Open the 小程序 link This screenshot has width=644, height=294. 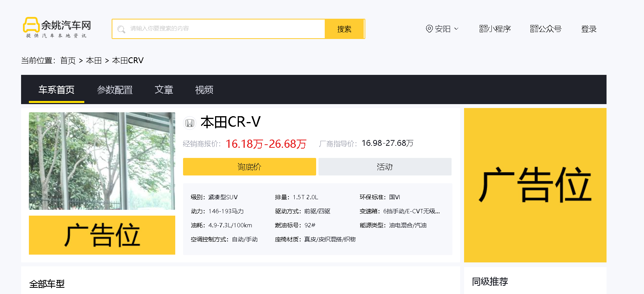pyautogui.click(x=499, y=29)
